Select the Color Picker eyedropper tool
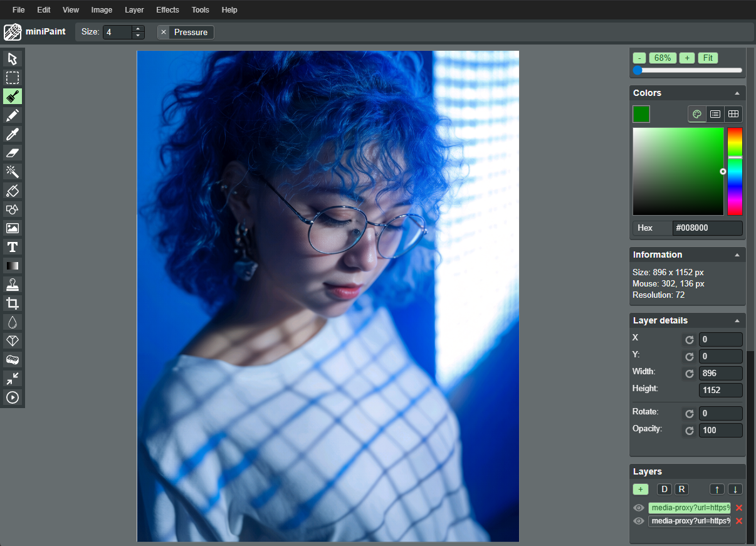756x546 pixels. (13, 134)
